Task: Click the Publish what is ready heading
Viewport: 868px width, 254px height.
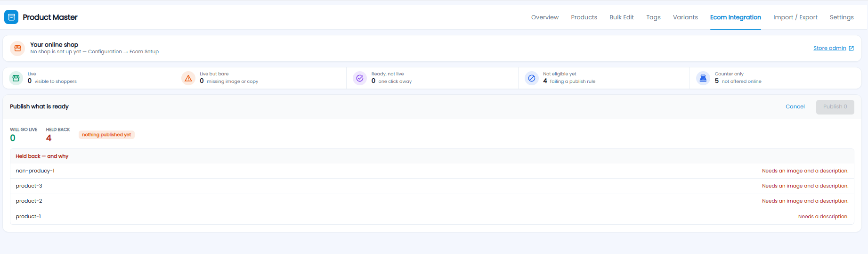Action: [39, 107]
